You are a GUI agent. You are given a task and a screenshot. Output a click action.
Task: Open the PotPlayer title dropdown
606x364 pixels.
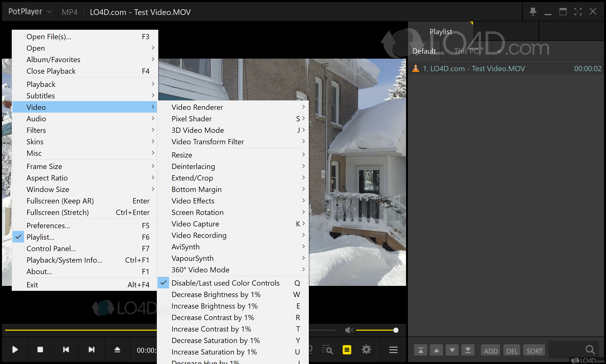click(30, 11)
